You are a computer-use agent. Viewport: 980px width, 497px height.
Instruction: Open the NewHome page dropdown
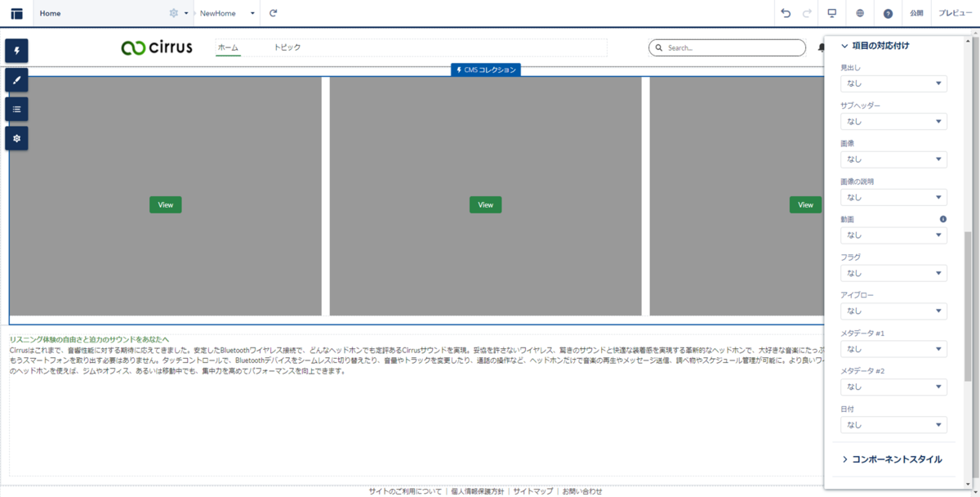coord(252,13)
